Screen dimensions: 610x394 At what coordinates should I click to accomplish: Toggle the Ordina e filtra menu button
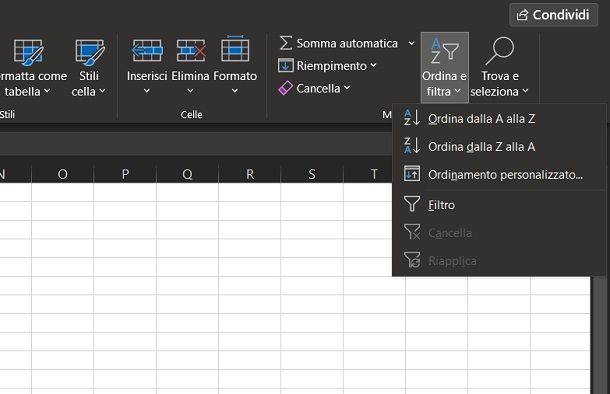(445, 67)
